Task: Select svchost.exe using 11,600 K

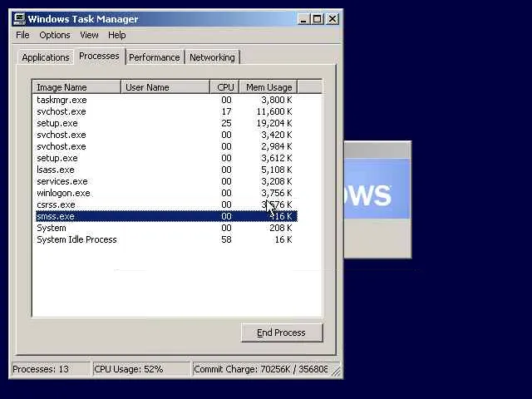Action: coord(166,111)
